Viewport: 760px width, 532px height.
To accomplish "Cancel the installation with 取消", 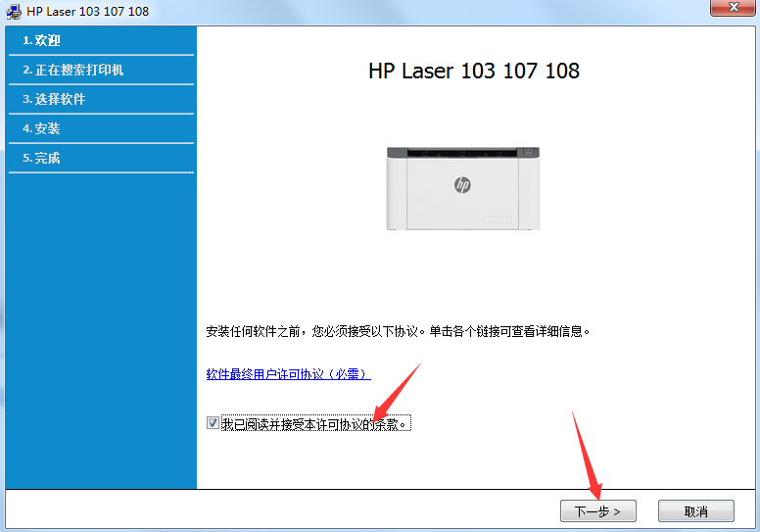I will pyautogui.click(x=695, y=511).
